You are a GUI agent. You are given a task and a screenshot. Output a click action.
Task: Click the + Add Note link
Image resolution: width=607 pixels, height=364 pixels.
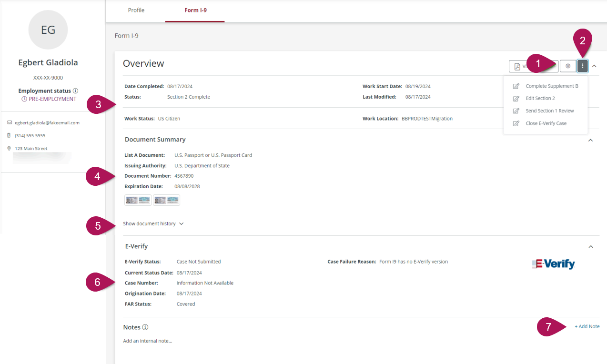coord(587,326)
